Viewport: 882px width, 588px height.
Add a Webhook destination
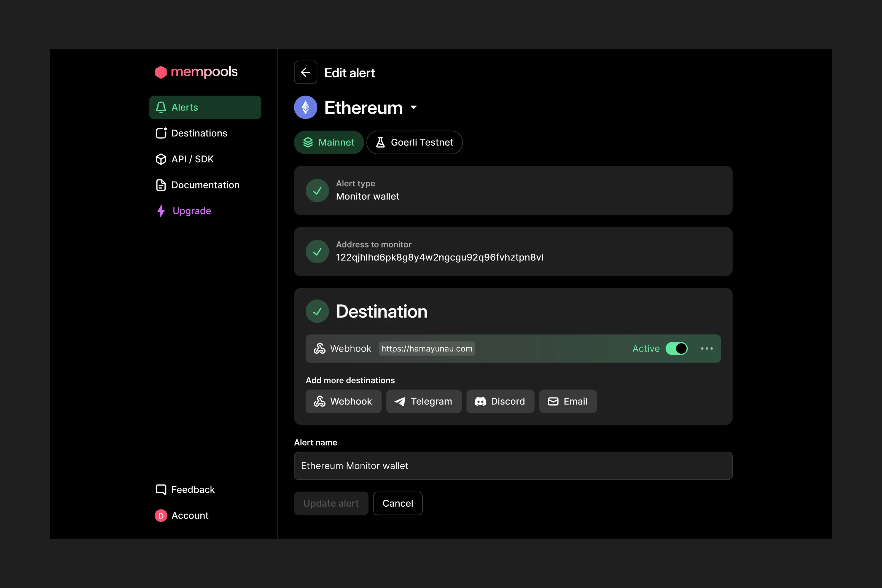tap(343, 402)
